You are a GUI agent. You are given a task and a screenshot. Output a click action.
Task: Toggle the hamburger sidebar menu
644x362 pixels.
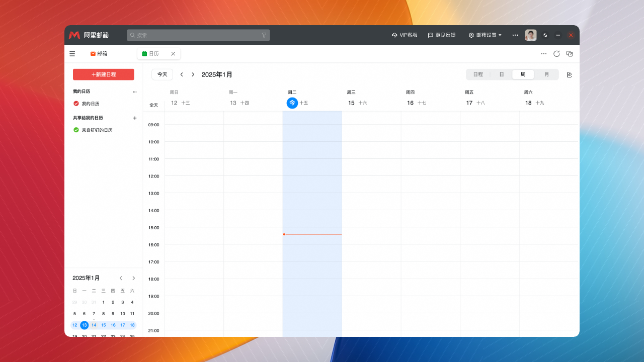coord(72,54)
